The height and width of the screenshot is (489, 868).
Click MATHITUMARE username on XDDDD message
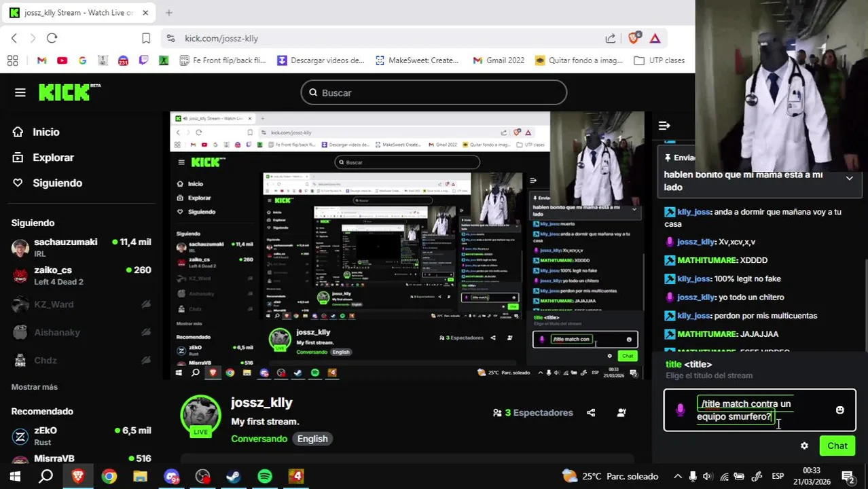point(708,260)
